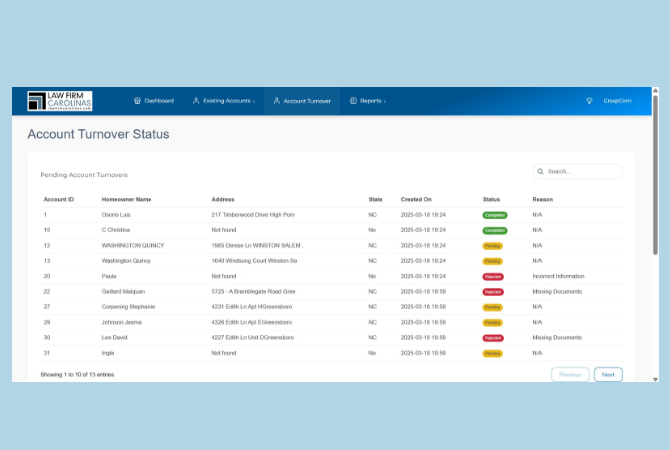The height and width of the screenshot is (450, 670).
Task: Focus the Search input field
Action: 582,172
